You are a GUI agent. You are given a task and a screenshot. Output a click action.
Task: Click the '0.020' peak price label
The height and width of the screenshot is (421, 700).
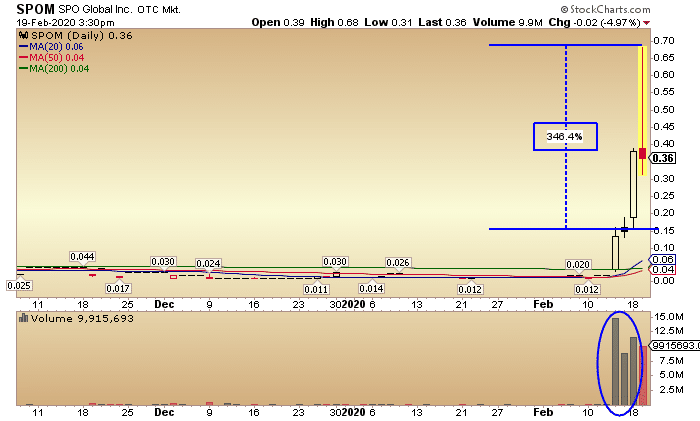(x=578, y=264)
